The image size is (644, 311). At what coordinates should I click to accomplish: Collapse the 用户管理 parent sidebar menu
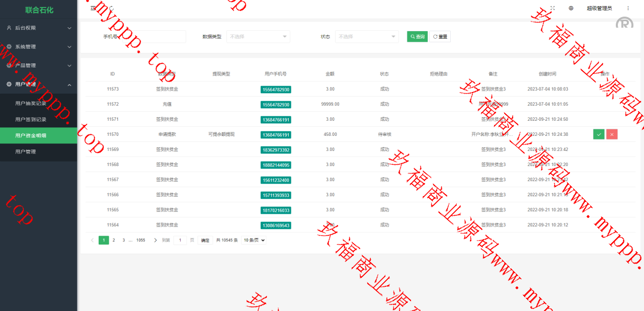(38, 85)
